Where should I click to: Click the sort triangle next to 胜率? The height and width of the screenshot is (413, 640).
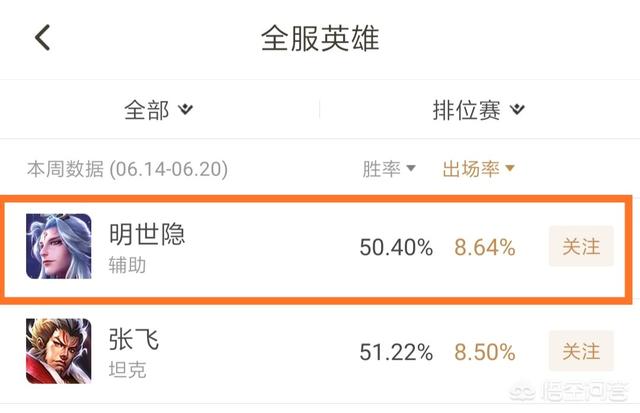click(411, 168)
